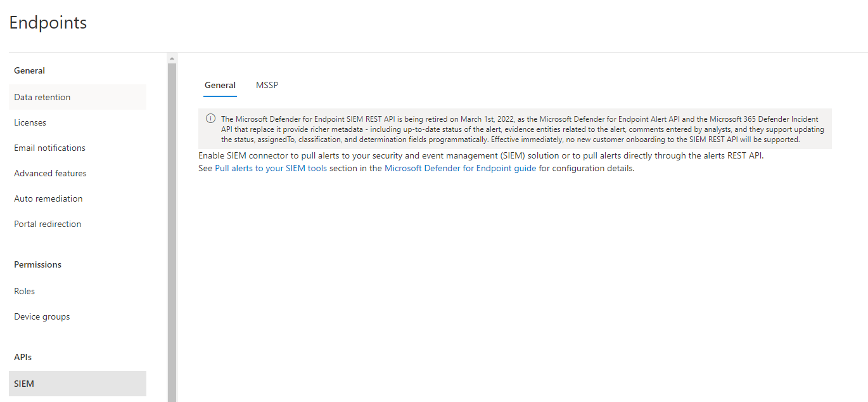Select SIEM under APIs

[x=24, y=383]
